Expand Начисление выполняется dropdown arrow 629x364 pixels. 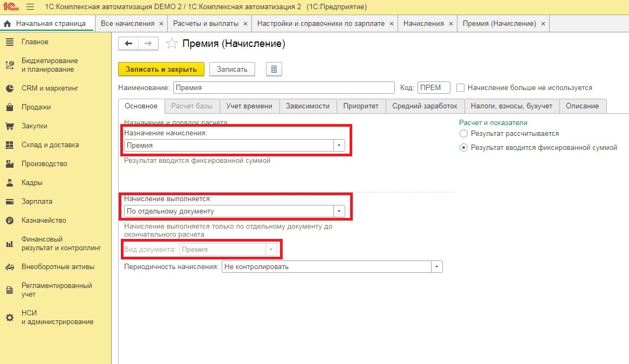[339, 211]
